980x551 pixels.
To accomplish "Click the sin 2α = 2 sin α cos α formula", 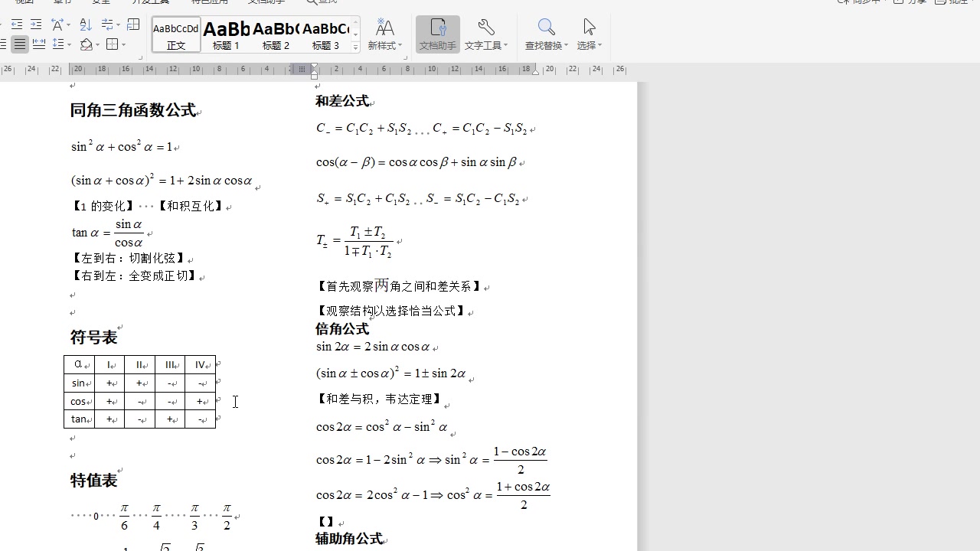I will click(x=373, y=347).
